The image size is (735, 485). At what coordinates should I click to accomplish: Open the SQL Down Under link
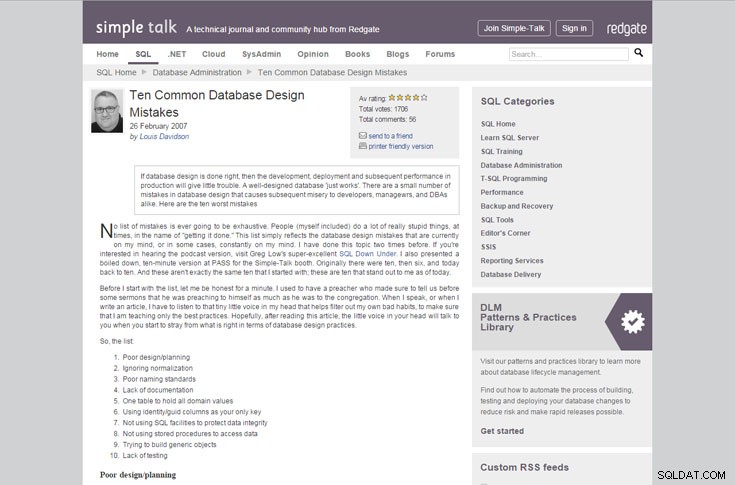[368, 254]
